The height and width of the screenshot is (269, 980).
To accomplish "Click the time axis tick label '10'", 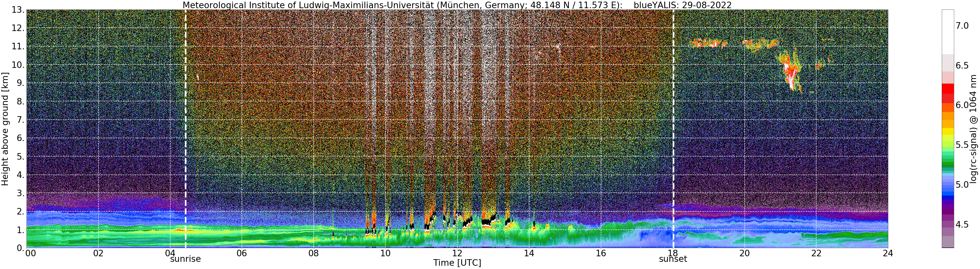I will click(385, 253).
